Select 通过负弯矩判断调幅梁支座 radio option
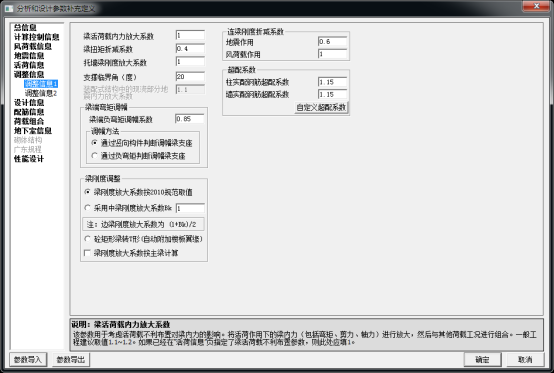Screen dimensions: 554x373 click(x=94, y=155)
